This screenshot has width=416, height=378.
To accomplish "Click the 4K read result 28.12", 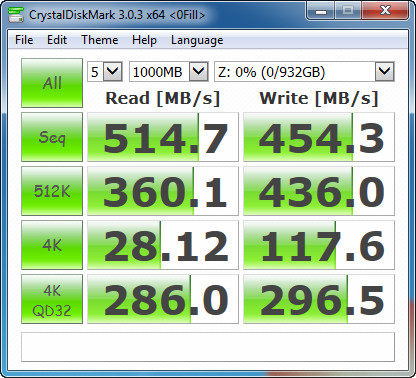I will click(x=163, y=245).
